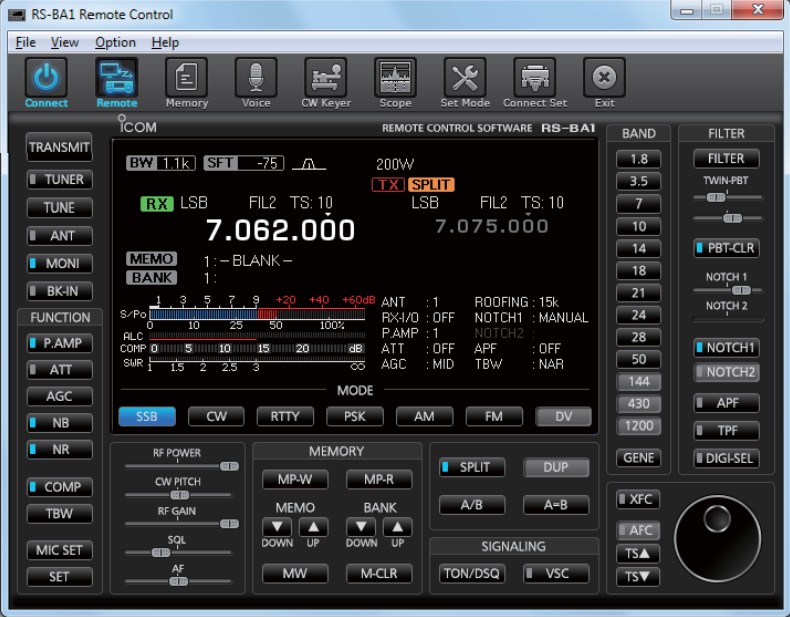Open the Option menu
Screen dimensions: 790x617
point(115,42)
